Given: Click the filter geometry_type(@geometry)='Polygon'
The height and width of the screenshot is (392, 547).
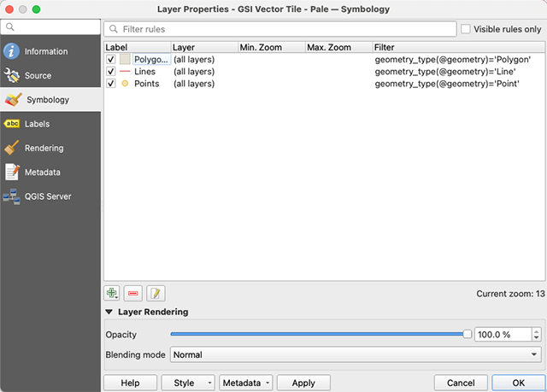Looking at the screenshot, I should click(453, 60).
